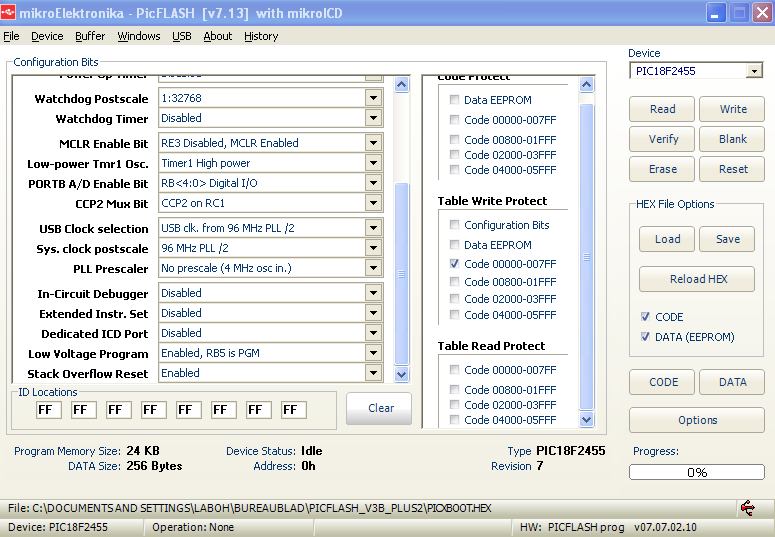Image resolution: width=775 pixels, height=537 pixels.
Task: Uncheck Table Write Protect Code 00000-007FF
Action: point(455,264)
